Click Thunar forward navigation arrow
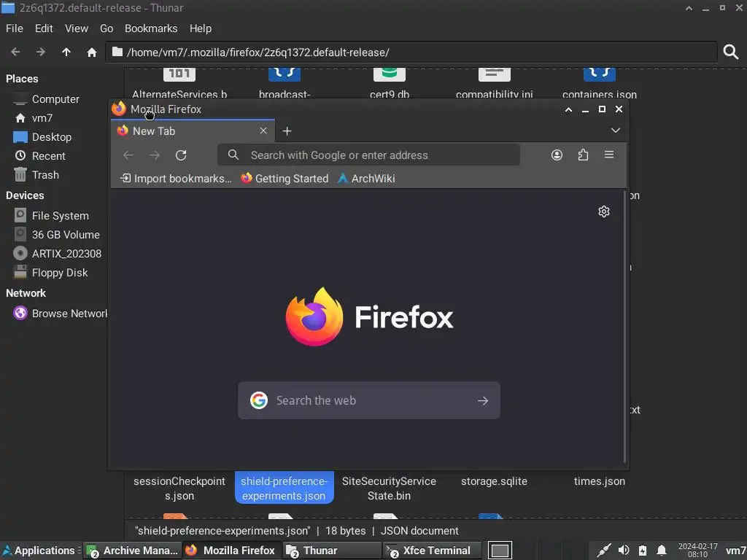 [41, 52]
